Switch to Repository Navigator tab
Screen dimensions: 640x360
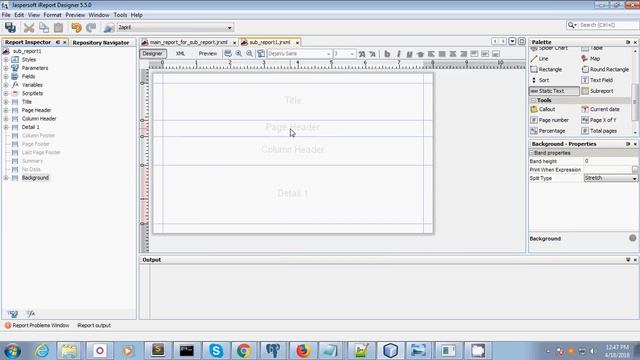point(101,42)
